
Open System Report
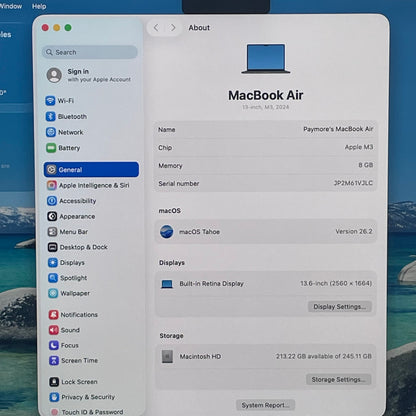point(266,405)
